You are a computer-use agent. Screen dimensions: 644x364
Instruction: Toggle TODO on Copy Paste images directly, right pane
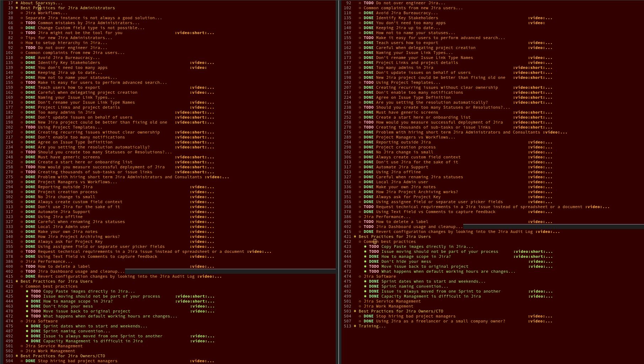click(x=374, y=246)
